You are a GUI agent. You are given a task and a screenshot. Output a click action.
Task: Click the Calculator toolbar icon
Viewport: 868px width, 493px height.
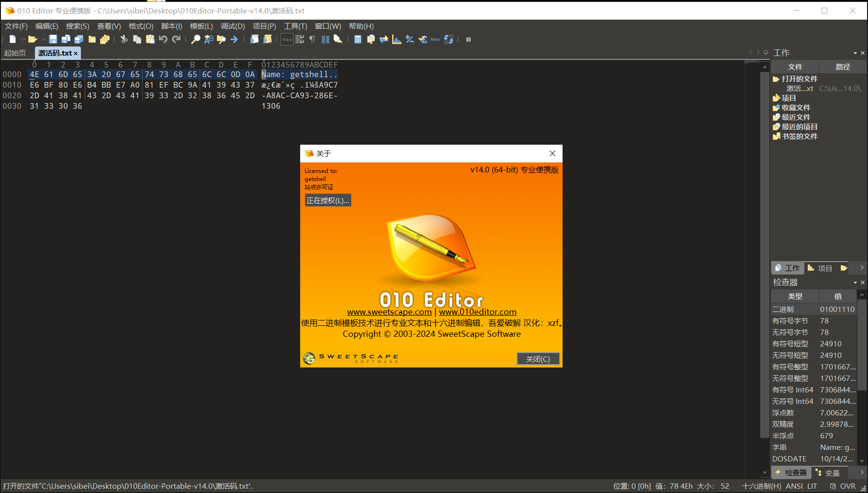[x=357, y=39]
